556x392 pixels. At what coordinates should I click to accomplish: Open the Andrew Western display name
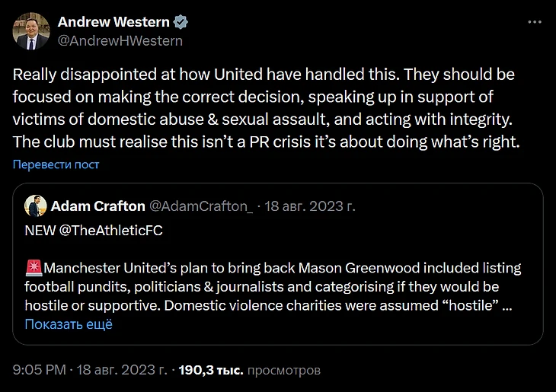[x=113, y=22]
